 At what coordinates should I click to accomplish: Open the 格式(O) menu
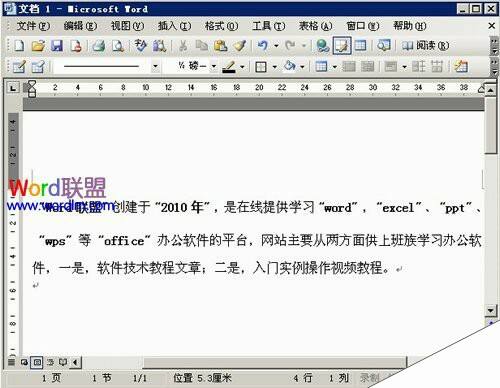pos(222,26)
